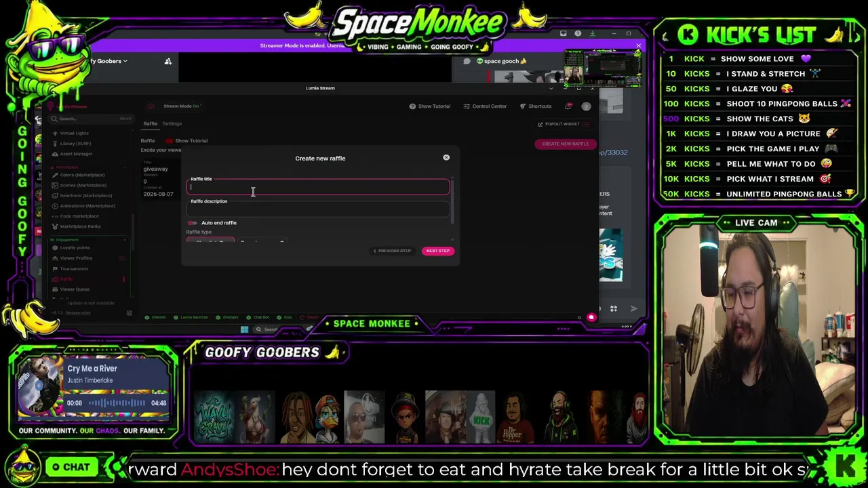This screenshot has width=868, height=488.
Task: Open the Release notes link
Action: coord(77,312)
